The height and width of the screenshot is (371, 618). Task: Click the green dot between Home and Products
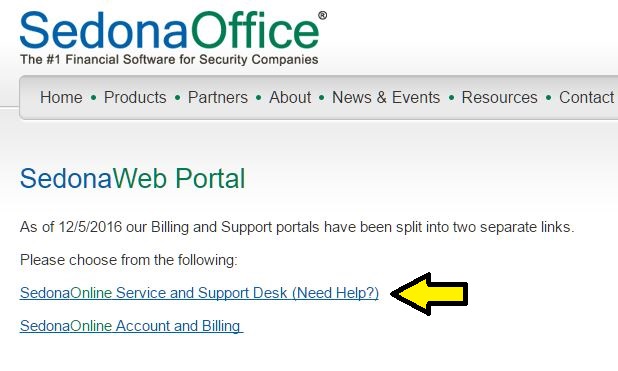(x=93, y=97)
